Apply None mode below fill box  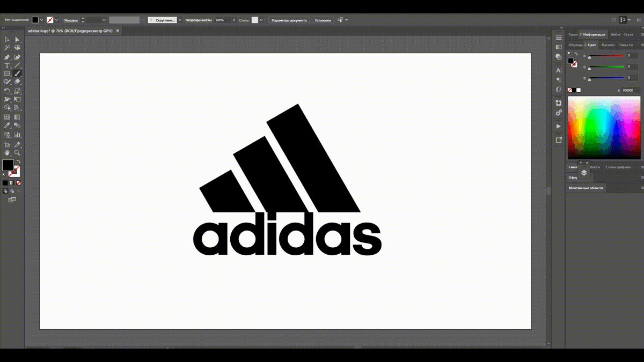pyautogui.click(x=18, y=183)
